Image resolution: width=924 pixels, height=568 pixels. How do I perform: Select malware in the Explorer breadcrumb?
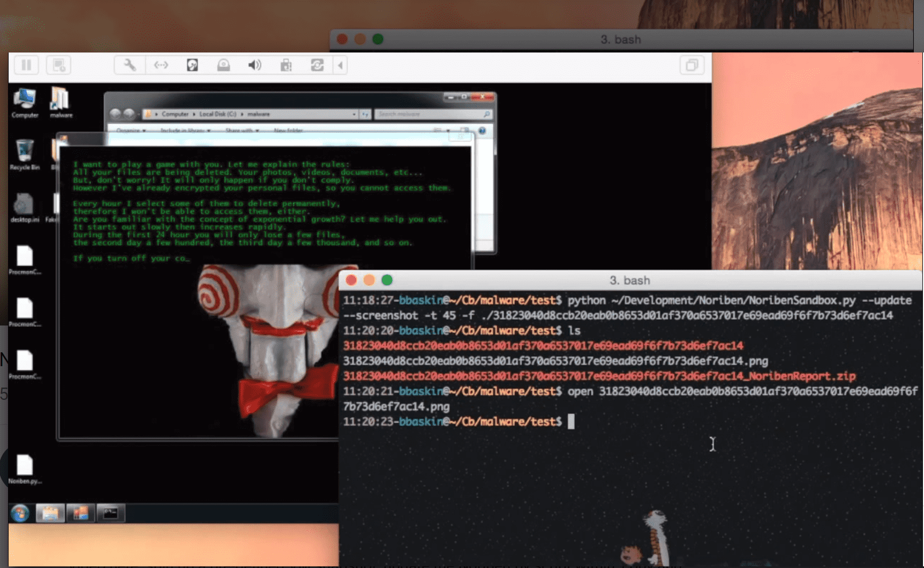pyautogui.click(x=258, y=114)
